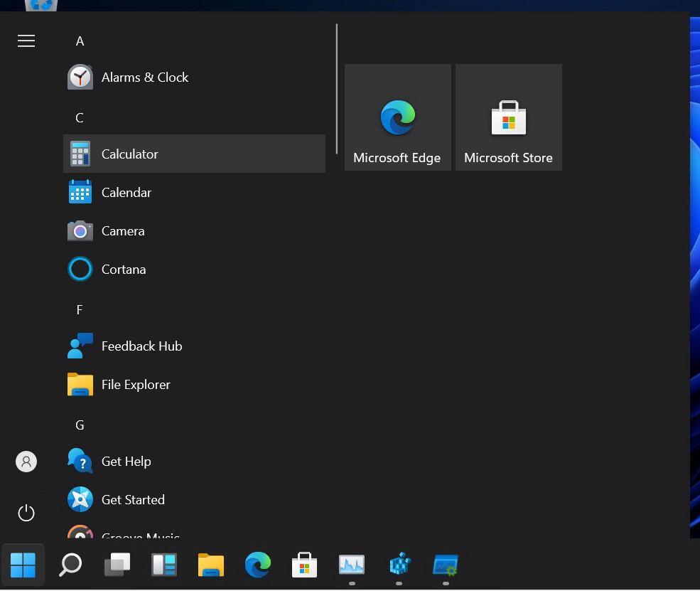The width and height of the screenshot is (700, 591).
Task: Open Get Help app
Action: pos(194,462)
